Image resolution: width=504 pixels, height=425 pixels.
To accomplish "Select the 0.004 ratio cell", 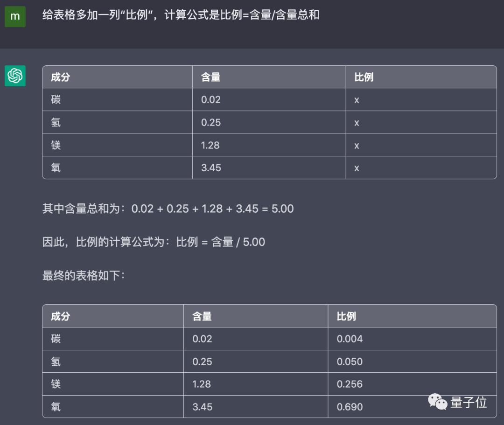I will (350, 339).
